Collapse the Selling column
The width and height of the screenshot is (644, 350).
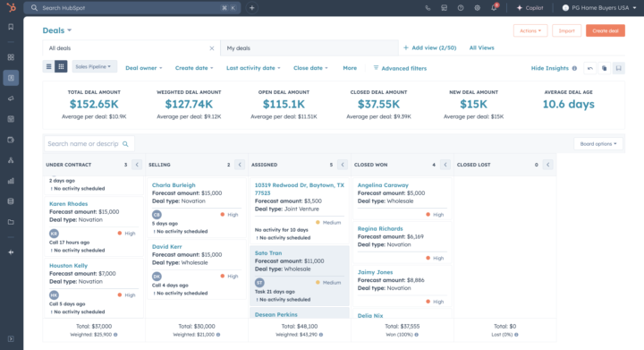pyautogui.click(x=240, y=165)
